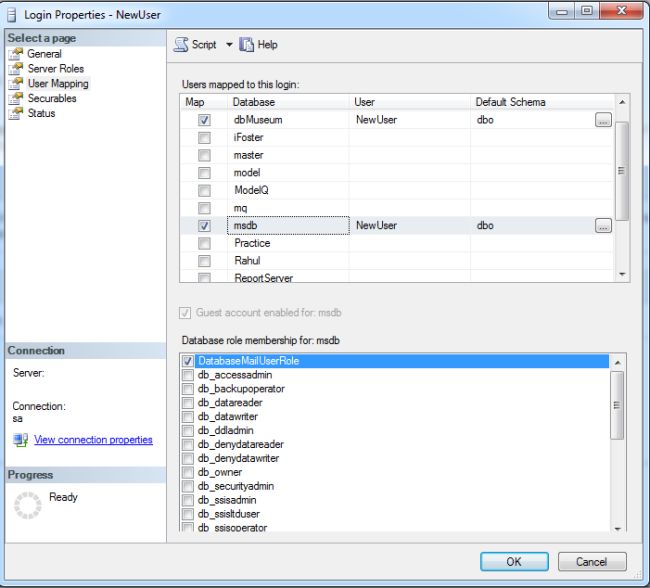Check the db_owner role
650x588 pixels.
pyautogui.click(x=188, y=472)
